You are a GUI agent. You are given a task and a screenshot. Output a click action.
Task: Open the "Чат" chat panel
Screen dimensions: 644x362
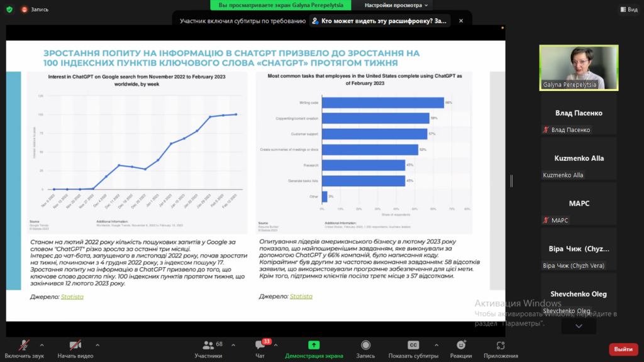tap(260, 349)
